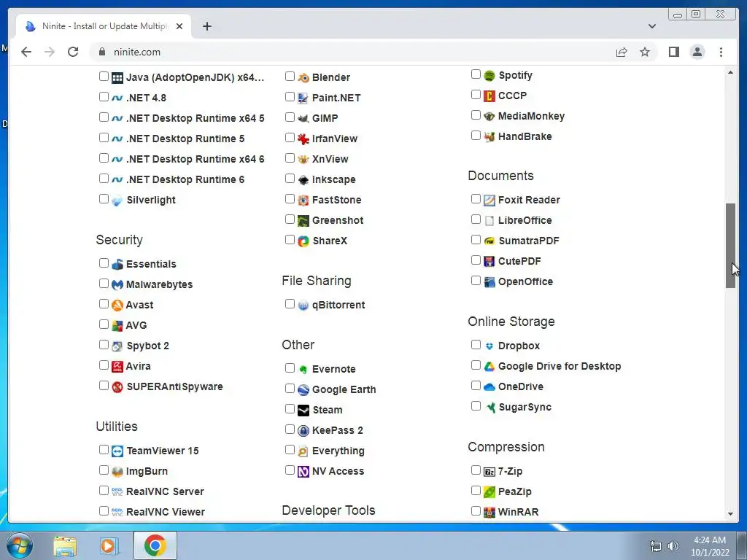
Task: Click the IrfanView red icon
Action: coord(303,139)
